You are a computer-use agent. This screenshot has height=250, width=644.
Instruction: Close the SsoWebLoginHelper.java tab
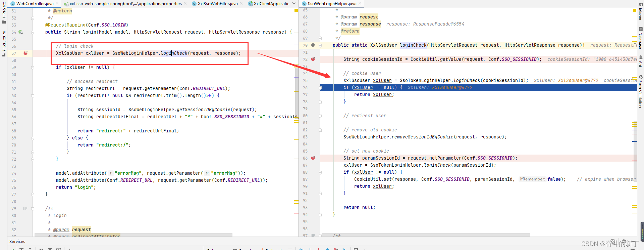[x=360, y=4]
